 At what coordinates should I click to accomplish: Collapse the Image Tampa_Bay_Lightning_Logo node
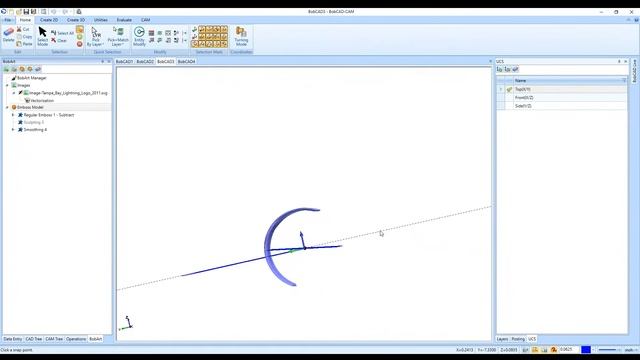13,93
